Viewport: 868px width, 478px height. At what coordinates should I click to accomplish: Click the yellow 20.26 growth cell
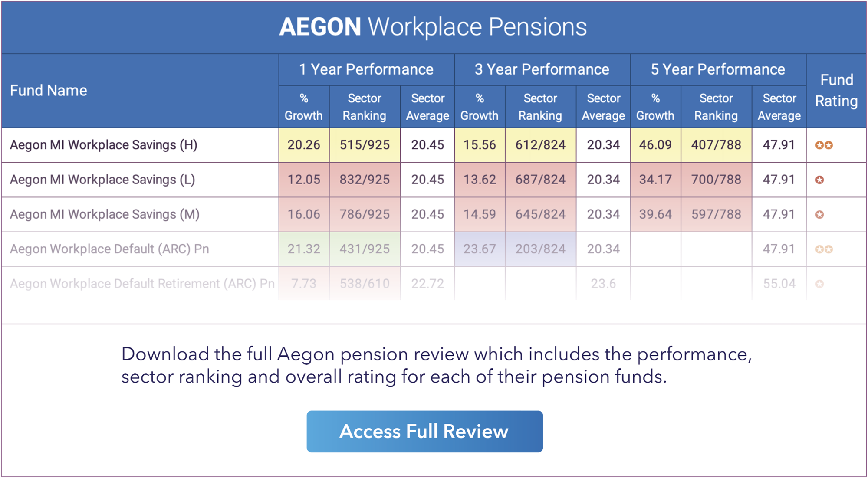pyautogui.click(x=304, y=145)
